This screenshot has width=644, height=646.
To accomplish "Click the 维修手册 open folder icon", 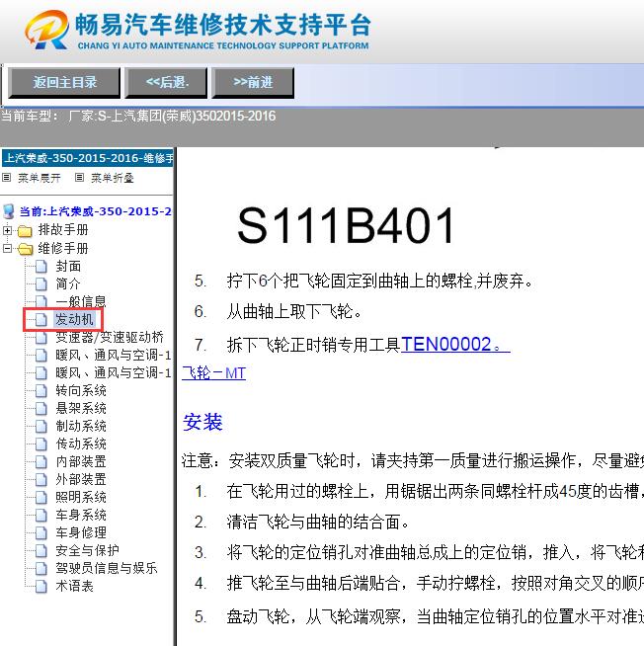I will (25, 249).
